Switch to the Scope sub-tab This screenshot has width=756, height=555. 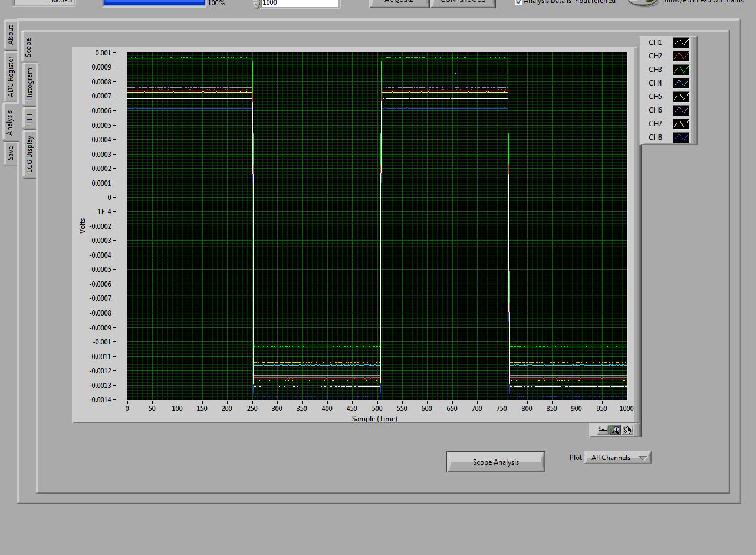[29, 47]
